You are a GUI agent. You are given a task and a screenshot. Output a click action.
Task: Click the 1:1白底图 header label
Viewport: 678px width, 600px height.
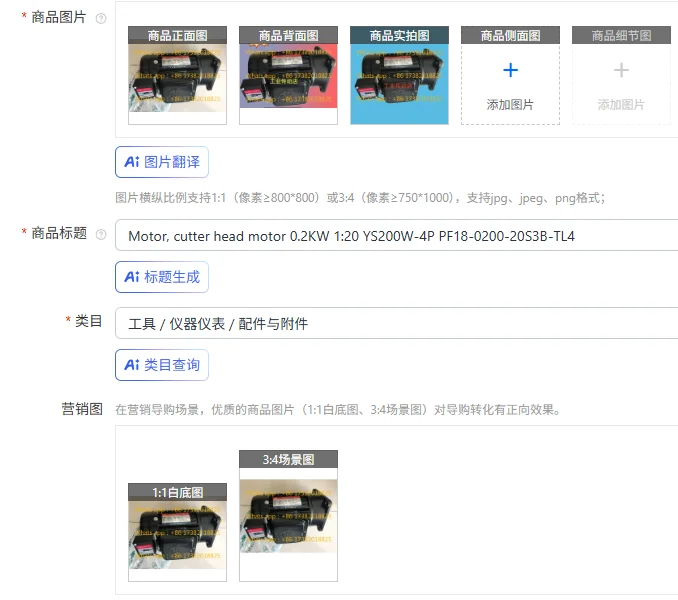[177, 492]
